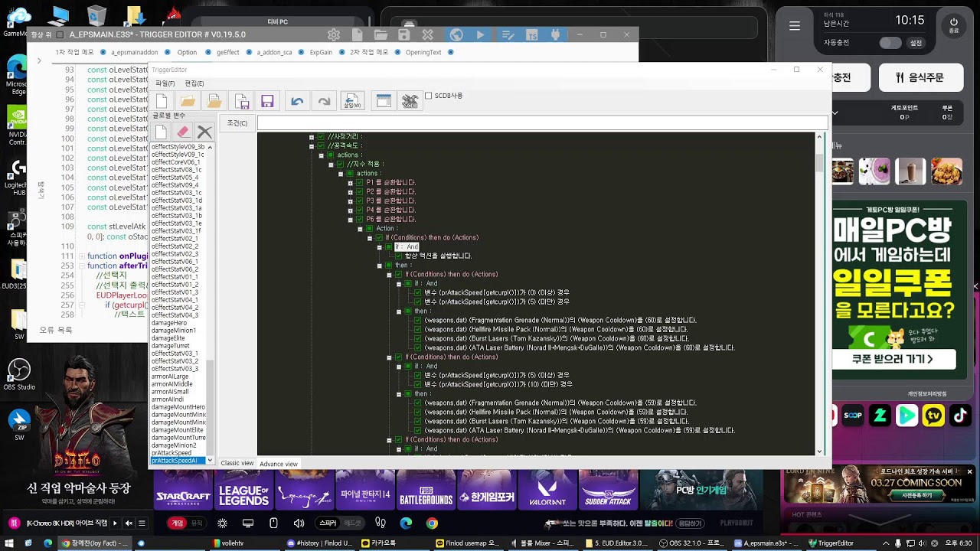
Task: Click the 음식주문 food order button
Action: (921, 77)
